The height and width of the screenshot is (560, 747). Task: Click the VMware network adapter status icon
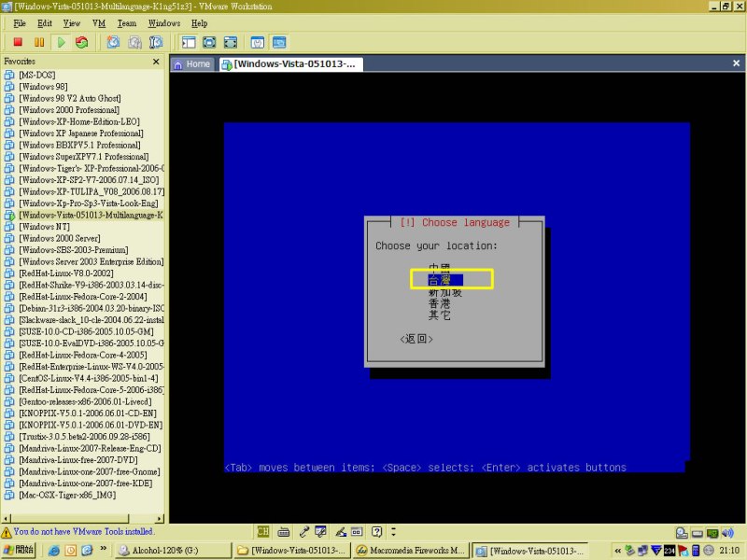coord(712,533)
